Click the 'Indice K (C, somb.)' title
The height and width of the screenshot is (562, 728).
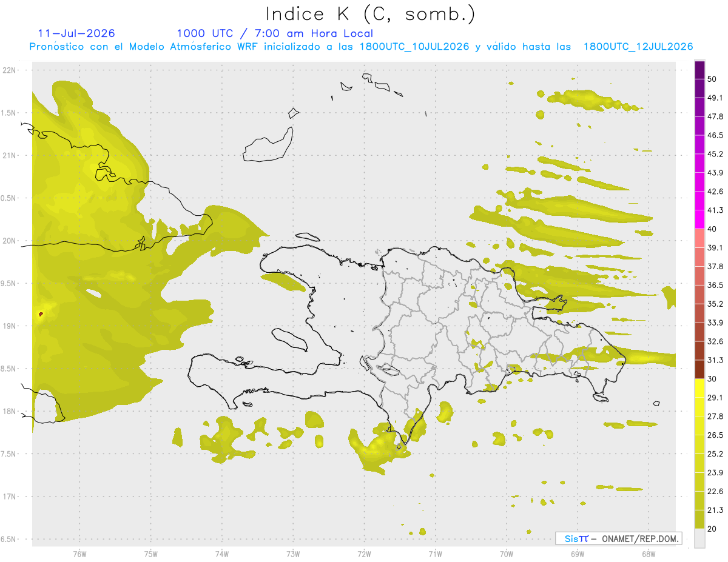tap(370, 14)
